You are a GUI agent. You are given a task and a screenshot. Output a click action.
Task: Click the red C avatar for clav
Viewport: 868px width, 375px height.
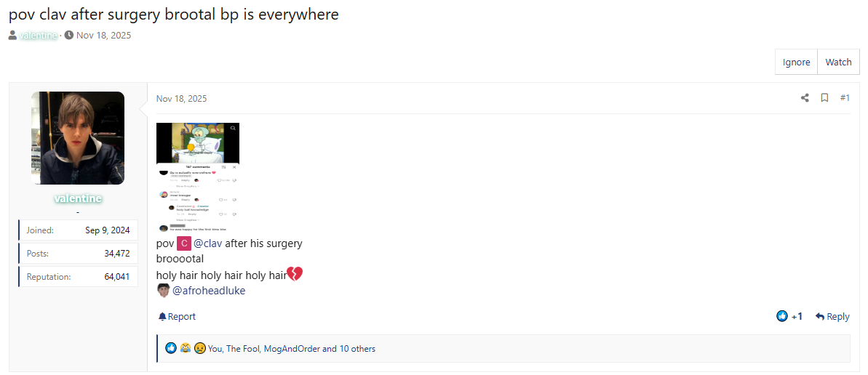(x=184, y=243)
